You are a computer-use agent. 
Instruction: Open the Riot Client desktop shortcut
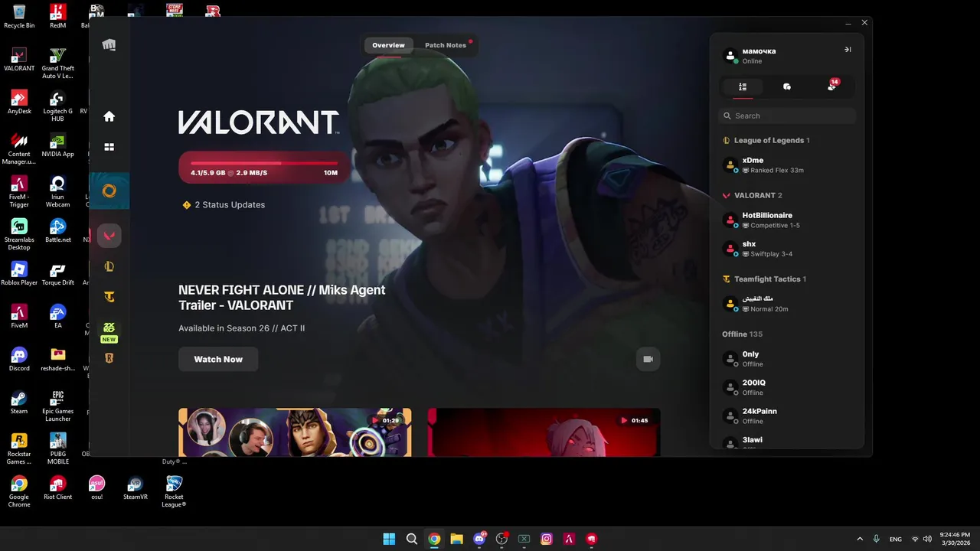[57, 488]
